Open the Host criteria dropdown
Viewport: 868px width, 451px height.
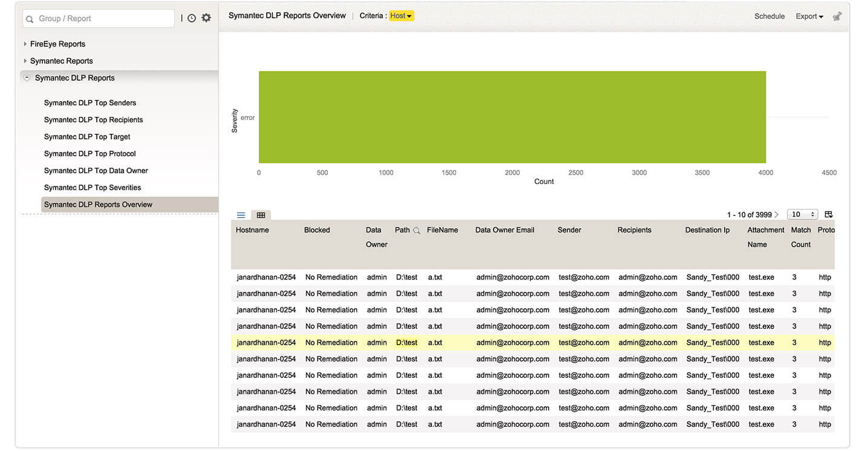pos(401,16)
